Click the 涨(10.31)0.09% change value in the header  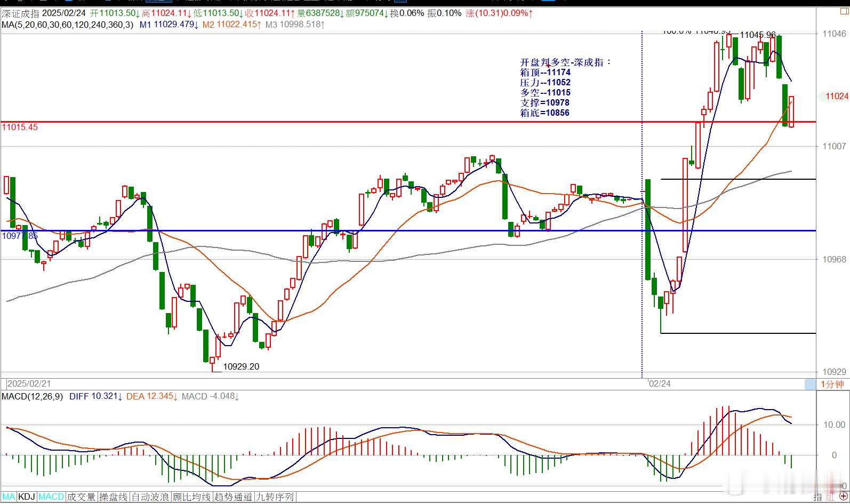coord(499,13)
